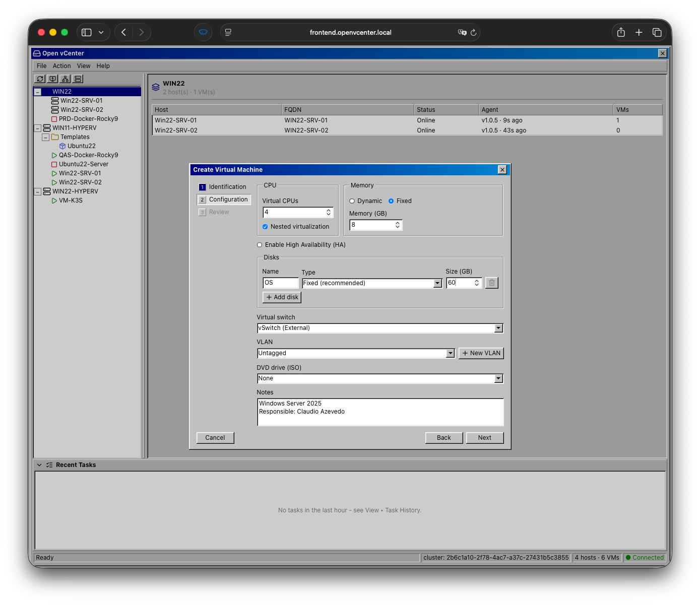Screen dimensions: 700x605
Task: Select the Fixed memory radio button
Action: tap(391, 201)
